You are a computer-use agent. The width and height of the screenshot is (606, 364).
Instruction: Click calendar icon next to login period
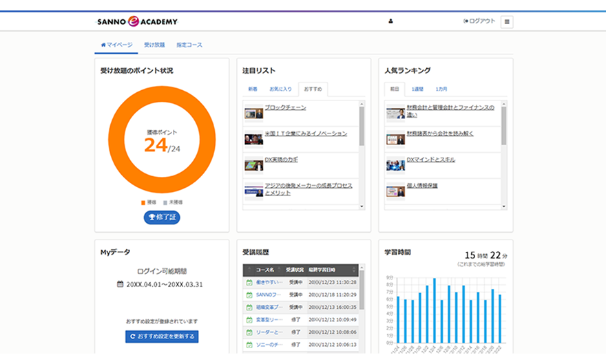tap(121, 284)
